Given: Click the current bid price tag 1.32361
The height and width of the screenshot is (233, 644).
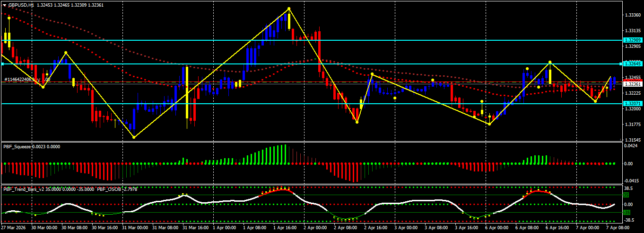Looking at the screenshot, I should tap(632, 84).
